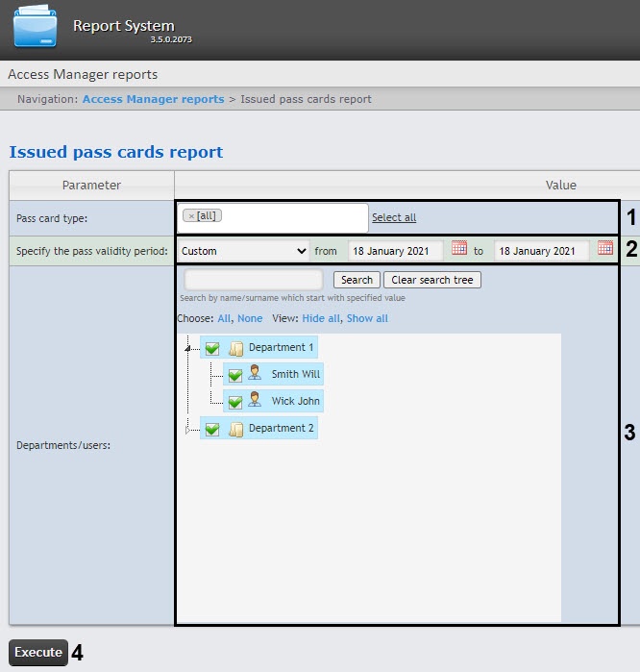This screenshot has height=672, width=640.
Task: Click the 'Issued pass cards report' heading
Action: pyautogui.click(x=116, y=152)
